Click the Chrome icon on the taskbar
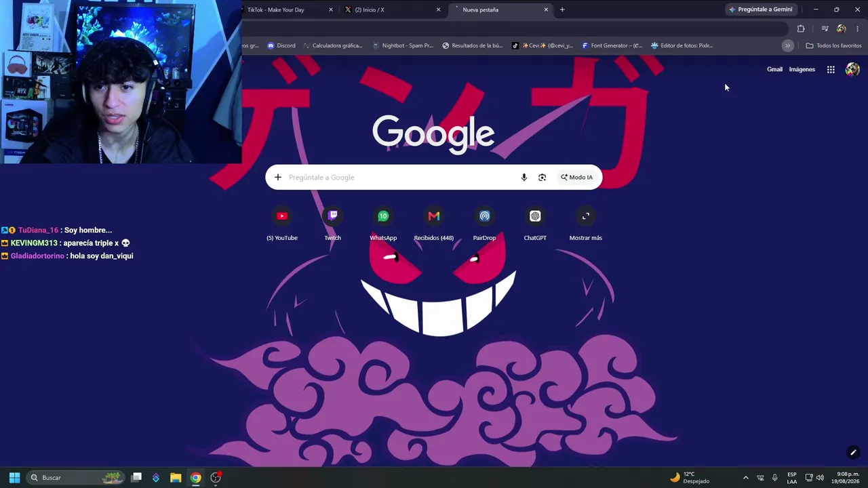The height and width of the screenshot is (488, 868). point(195,477)
